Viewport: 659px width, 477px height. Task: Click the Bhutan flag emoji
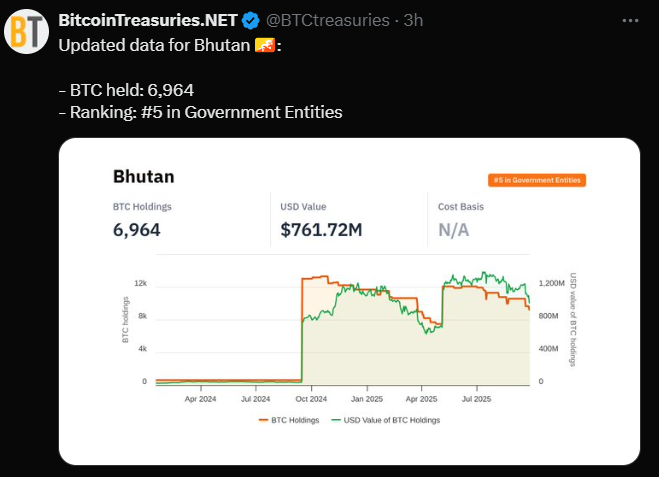tap(265, 46)
